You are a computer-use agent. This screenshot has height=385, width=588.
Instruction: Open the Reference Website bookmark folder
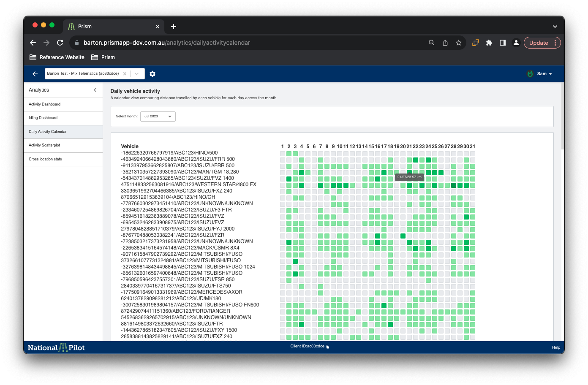(x=57, y=57)
